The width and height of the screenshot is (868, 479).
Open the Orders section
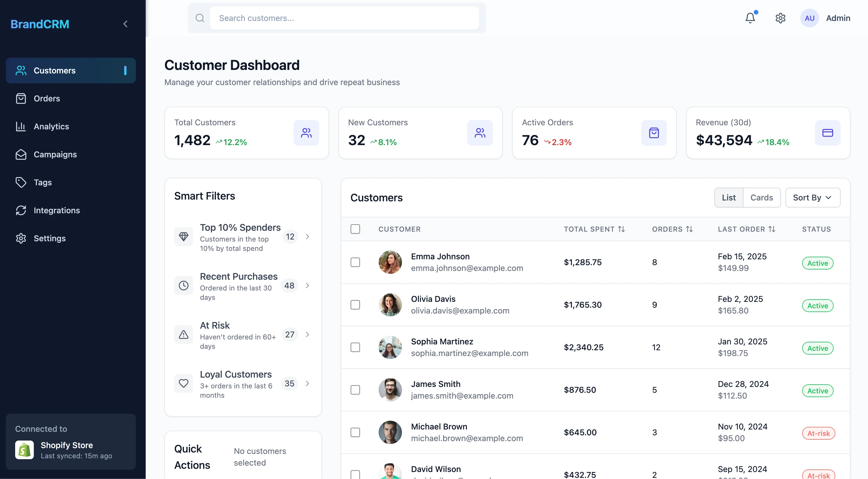click(47, 98)
